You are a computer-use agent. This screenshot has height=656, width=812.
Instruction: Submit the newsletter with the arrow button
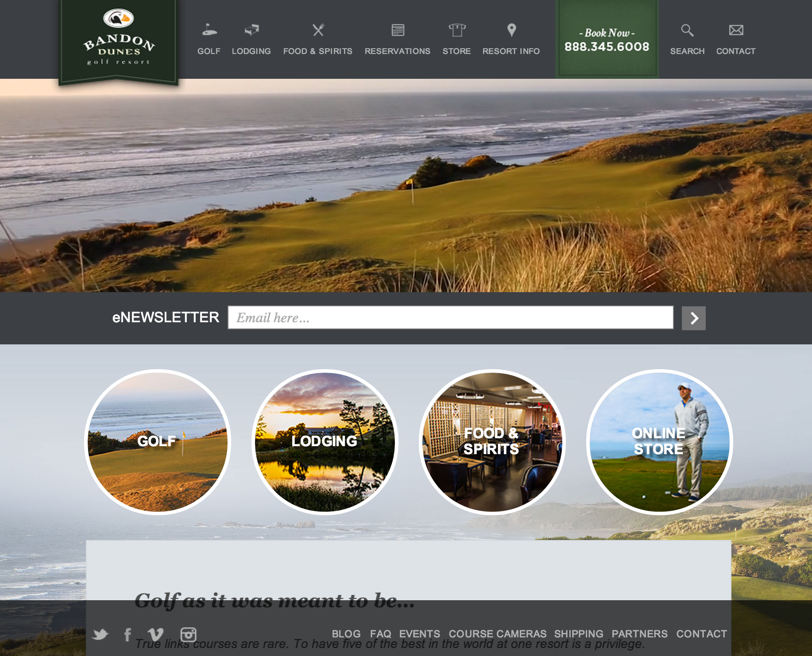click(x=693, y=318)
